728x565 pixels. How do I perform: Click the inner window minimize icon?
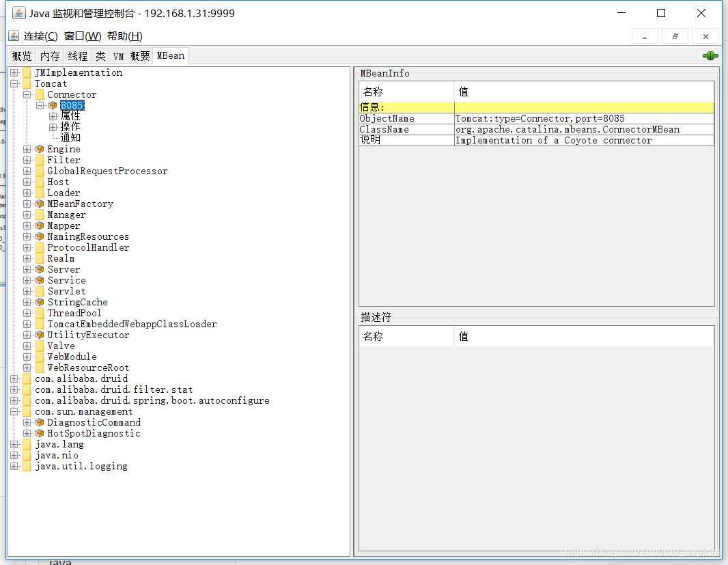point(645,36)
